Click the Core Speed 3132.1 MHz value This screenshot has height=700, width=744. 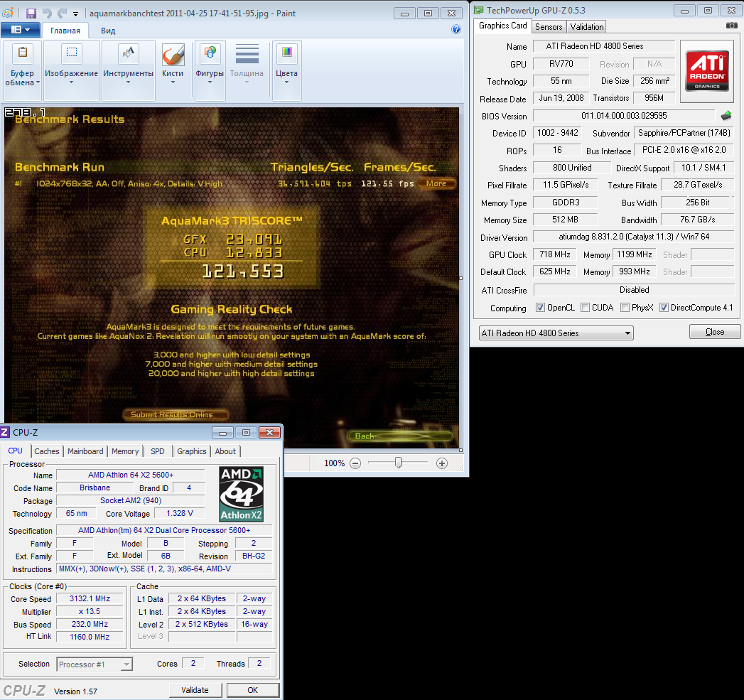(x=90, y=598)
